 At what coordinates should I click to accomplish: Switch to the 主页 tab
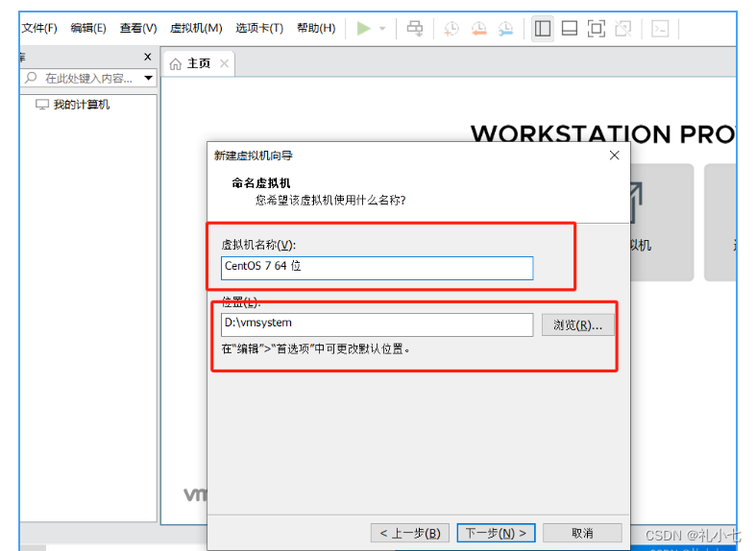[199, 63]
